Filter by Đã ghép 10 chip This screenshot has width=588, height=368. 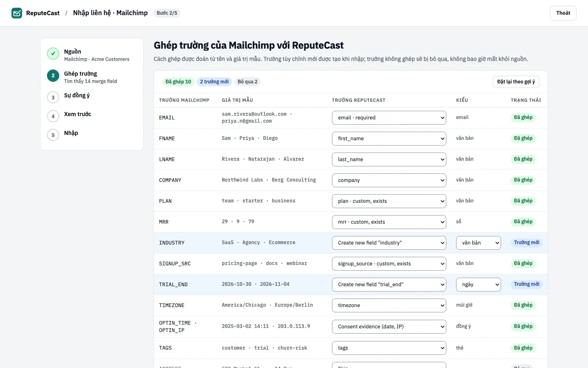click(x=178, y=82)
